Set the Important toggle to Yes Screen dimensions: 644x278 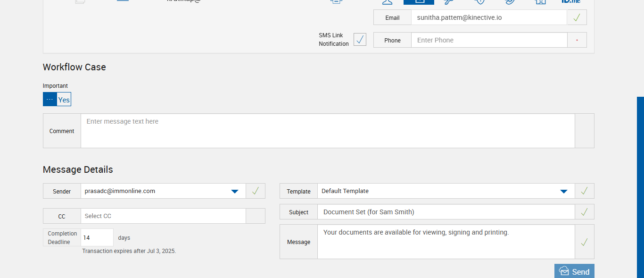[x=64, y=100]
